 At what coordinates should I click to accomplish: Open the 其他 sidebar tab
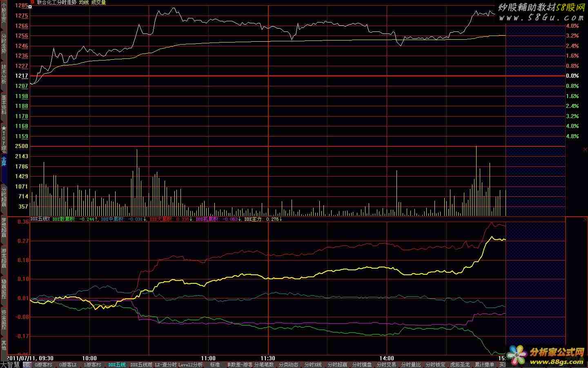4,345
